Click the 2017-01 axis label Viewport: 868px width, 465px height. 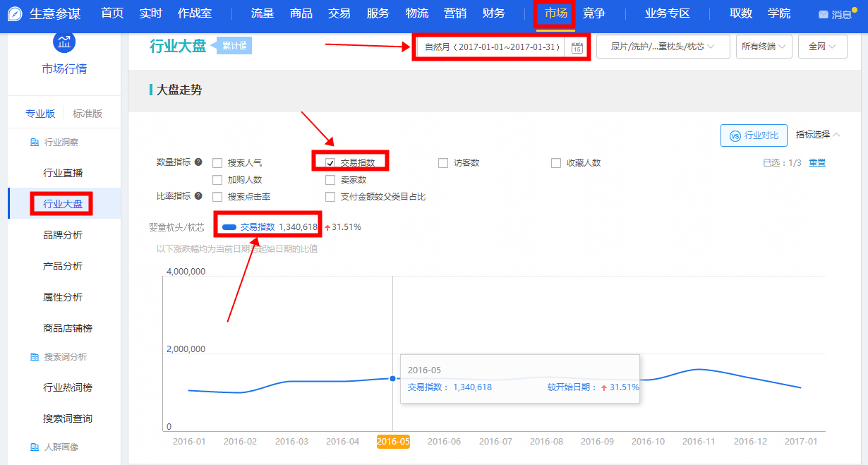pyautogui.click(x=801, y=442)
